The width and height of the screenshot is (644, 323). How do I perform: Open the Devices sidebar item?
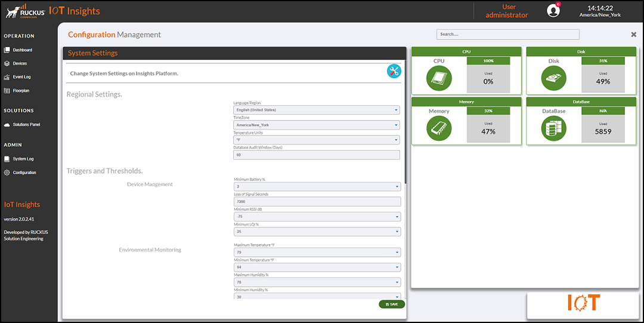click(x=15, y=63)
